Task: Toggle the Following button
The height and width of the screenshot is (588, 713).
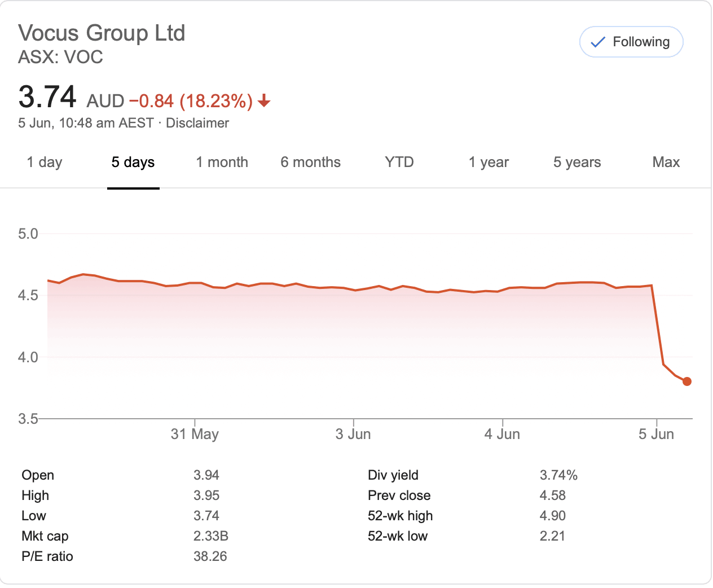Action: coord(631,42)
